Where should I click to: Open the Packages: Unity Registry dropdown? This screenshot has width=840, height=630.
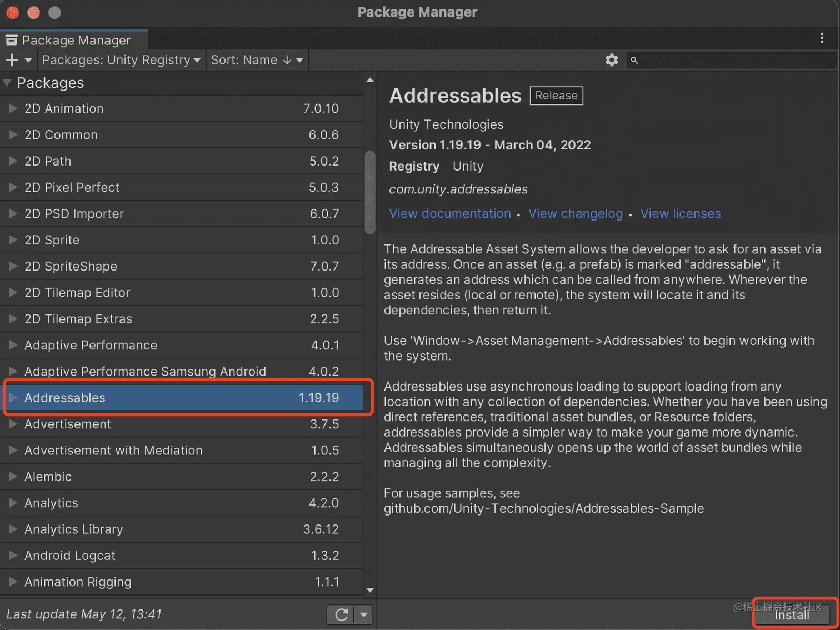[x=121, y=60]
